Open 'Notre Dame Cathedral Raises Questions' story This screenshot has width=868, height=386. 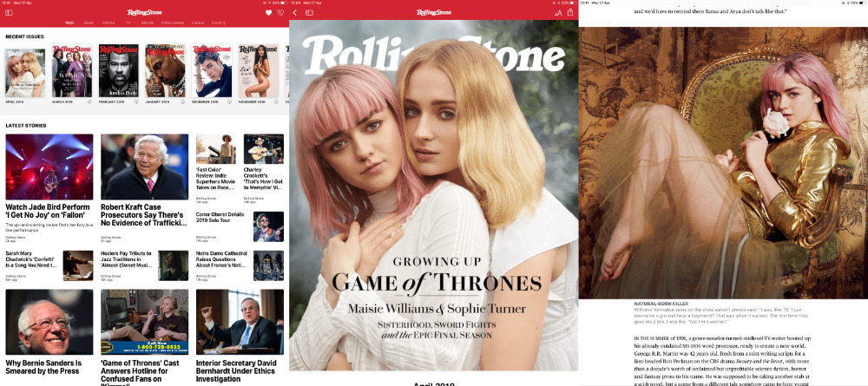[222, 259]
